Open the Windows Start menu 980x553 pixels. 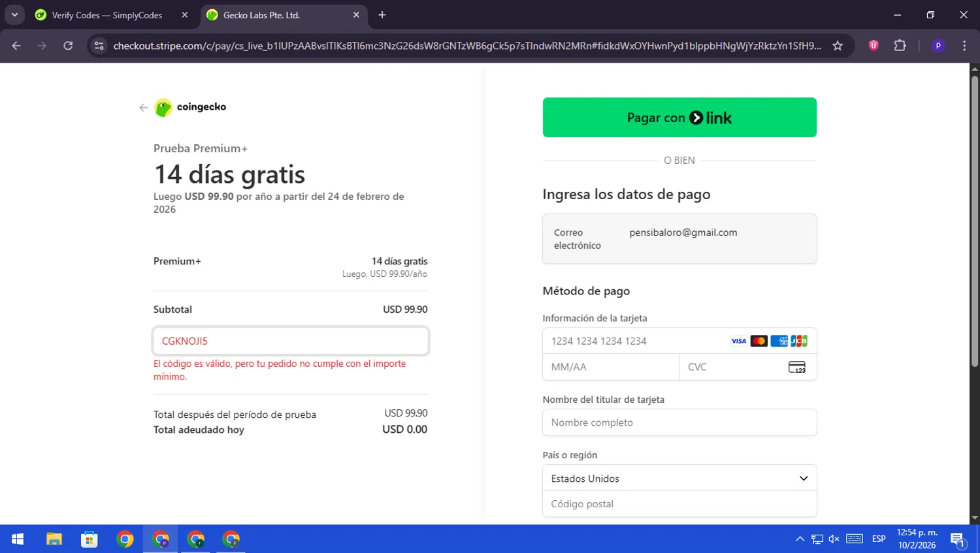point(18,539)
